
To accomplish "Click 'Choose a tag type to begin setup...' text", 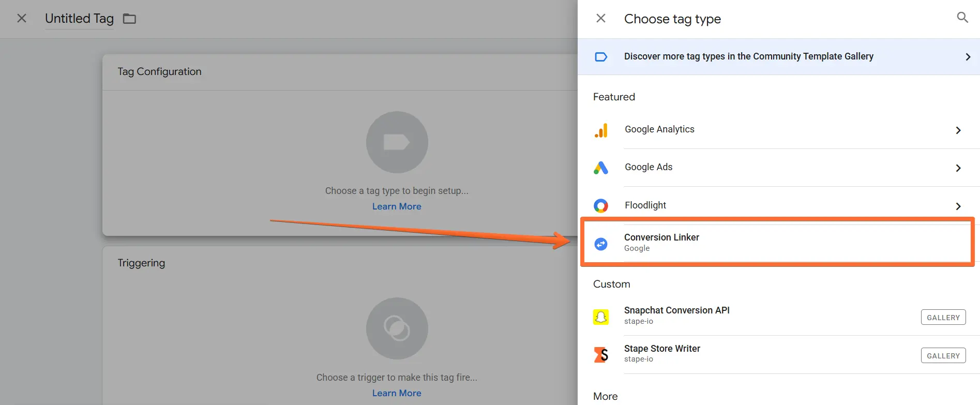I will point(397,191).
